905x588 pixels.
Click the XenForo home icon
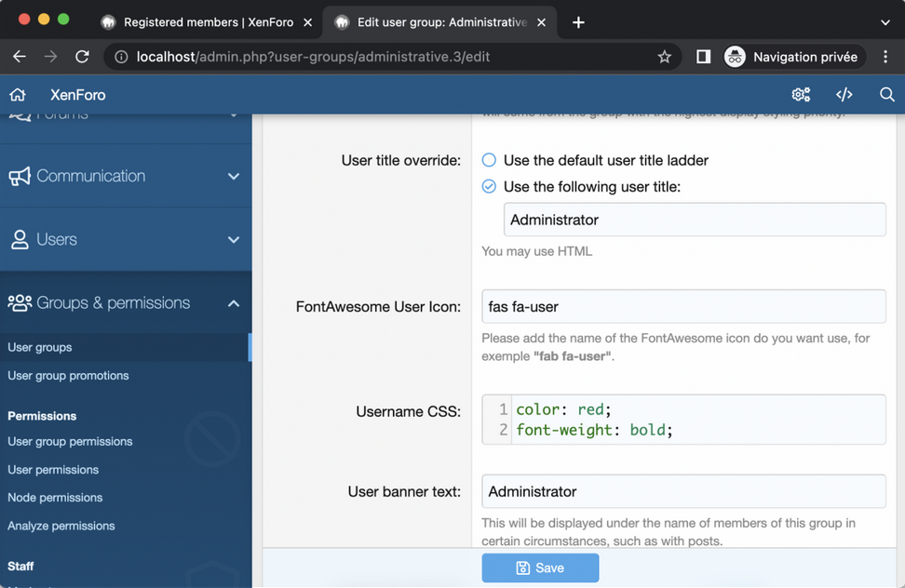[x=18, y=95]
